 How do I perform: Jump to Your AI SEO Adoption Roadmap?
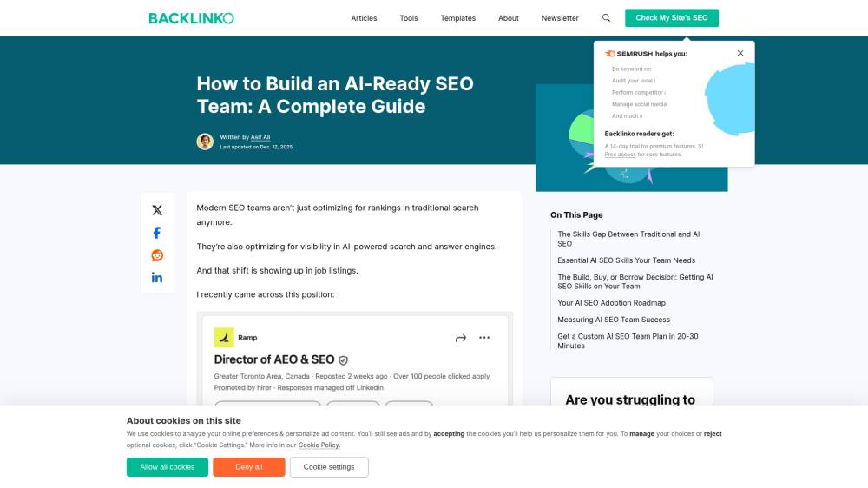tap(611, 303)
